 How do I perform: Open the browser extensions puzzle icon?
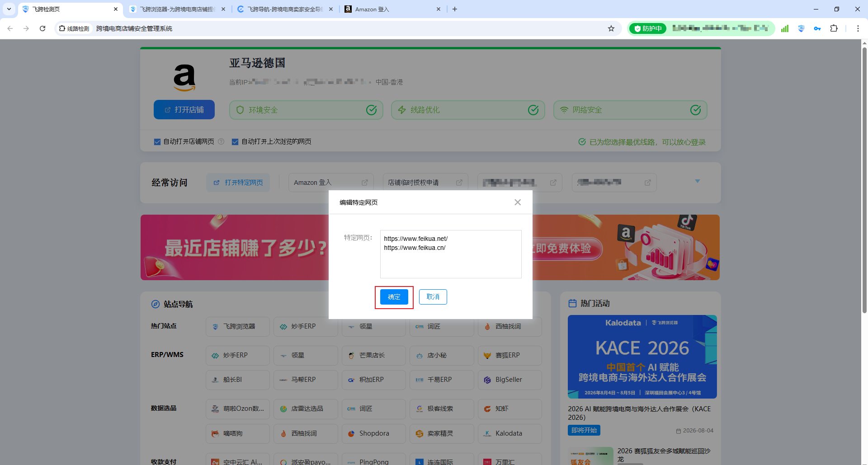[x=834, y=28]
